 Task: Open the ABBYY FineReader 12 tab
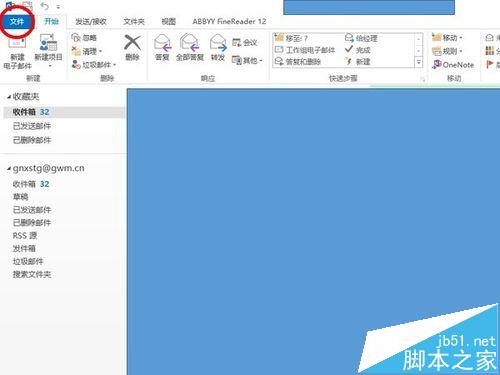click(229, 22)
